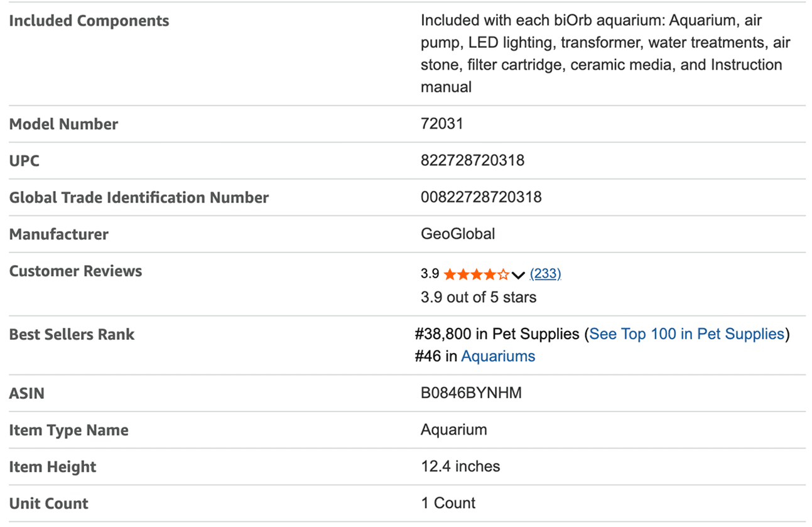Image resolution: width=812 pixels, height=527 pixels.
Task: Click the Item Type Name label
Action: click(68, 430)
